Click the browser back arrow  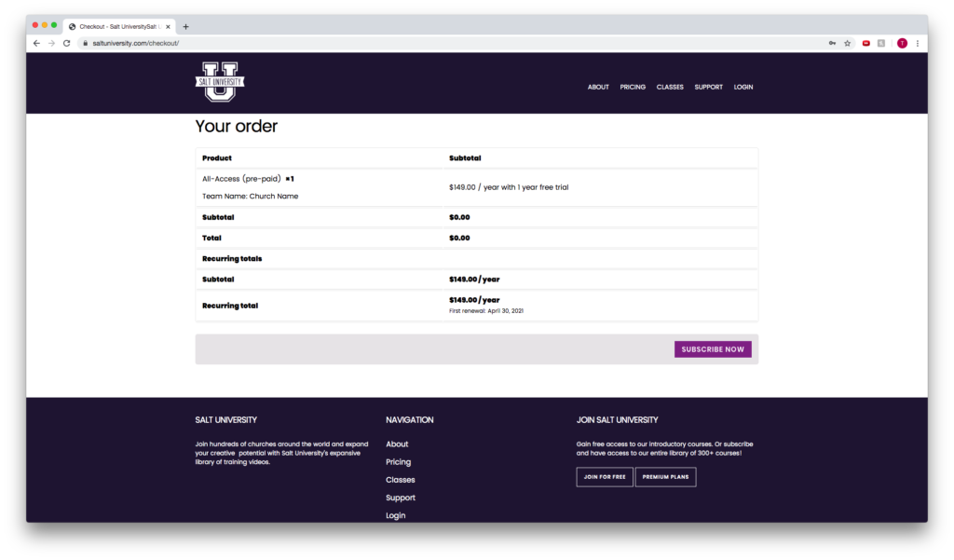36,43
